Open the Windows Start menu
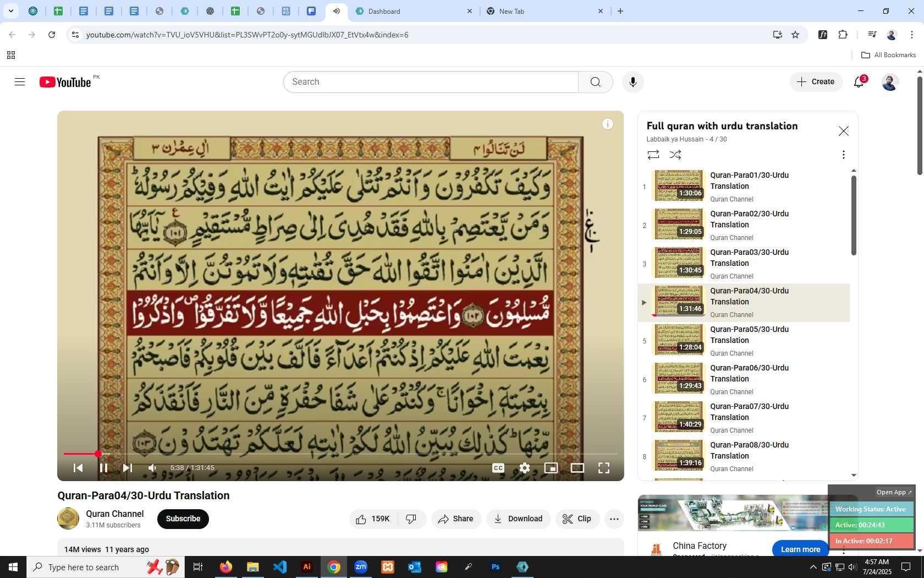Image resolution: width=924 pixels, height=578 pixels. 13,567
